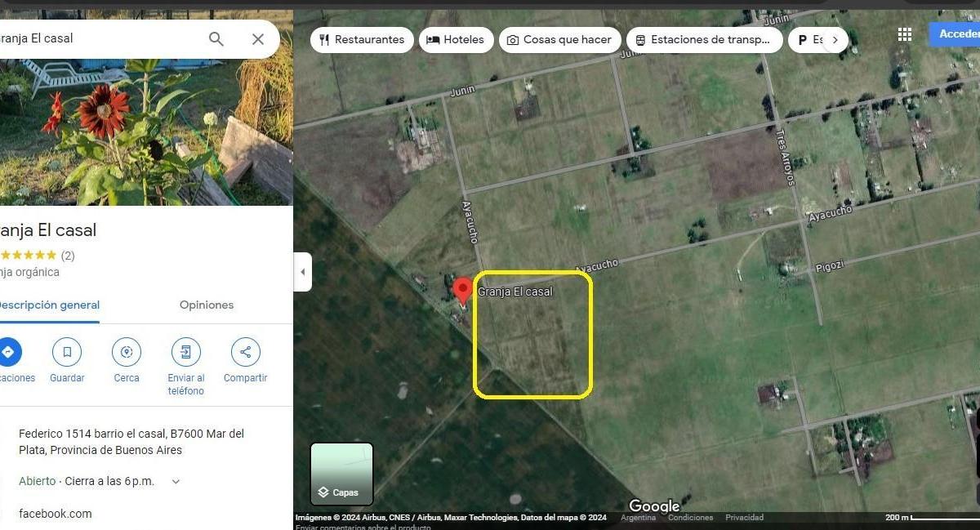Click the Cerca nearby icon
The image size is (980, 530).
pyautogui.click(x=127, y=353)
